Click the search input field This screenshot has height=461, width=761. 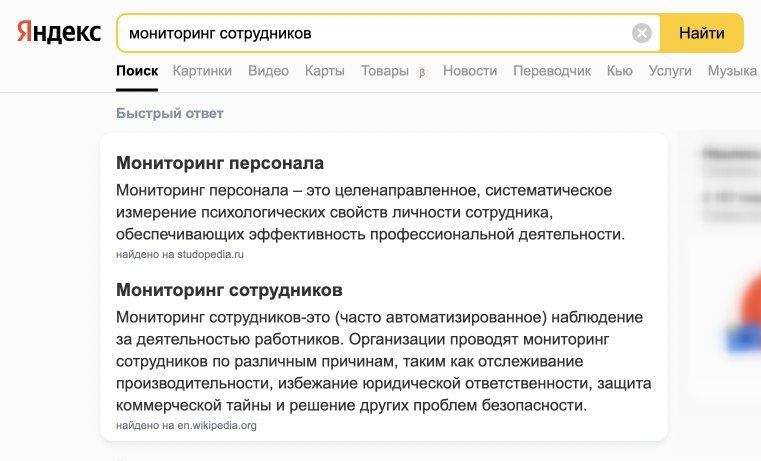pos(370,33)
